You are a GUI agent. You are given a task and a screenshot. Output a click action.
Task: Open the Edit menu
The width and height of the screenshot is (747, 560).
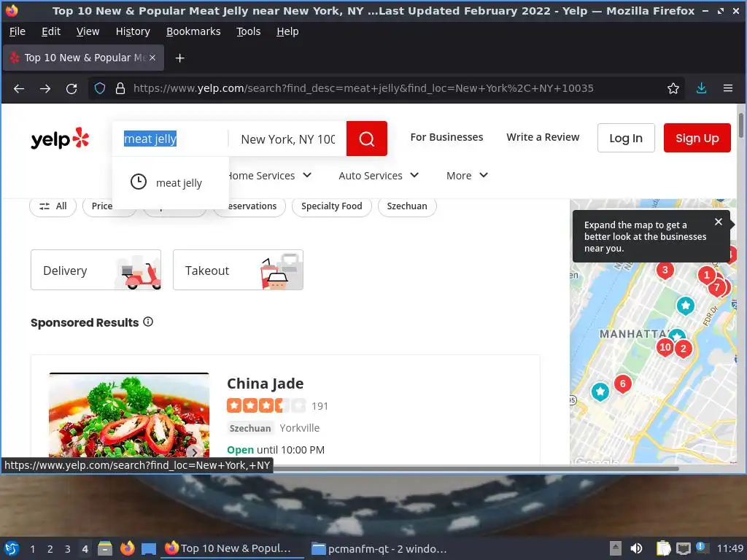[x=51, y=31]
